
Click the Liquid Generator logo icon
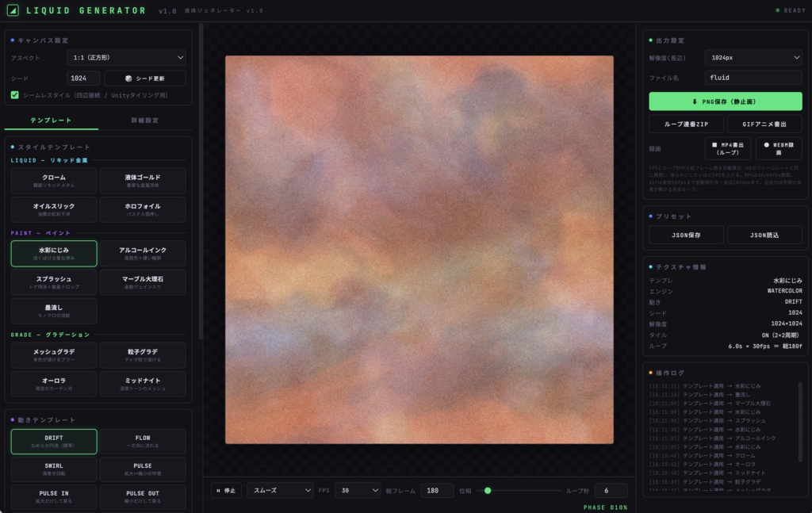(x=13, y=10)
